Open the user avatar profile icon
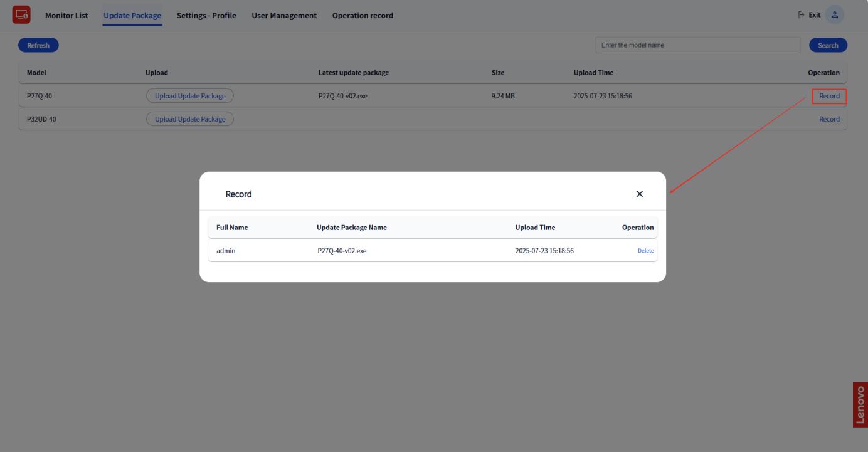 834,15
